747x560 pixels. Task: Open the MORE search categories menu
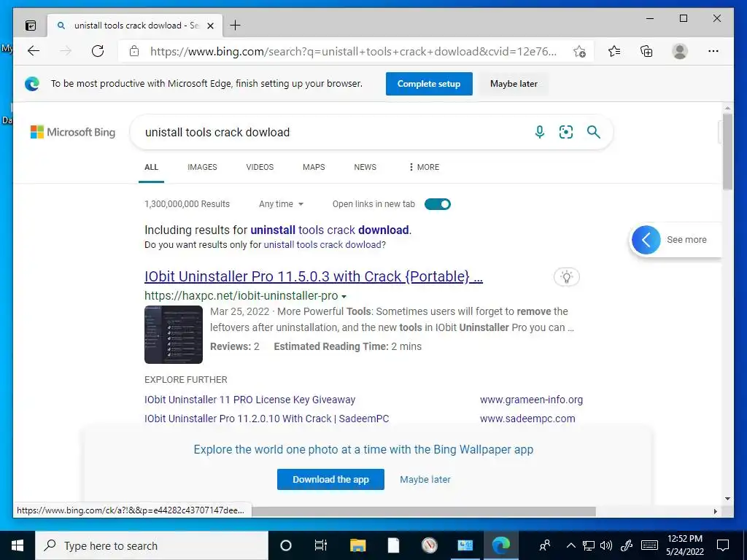click(424, 167)
